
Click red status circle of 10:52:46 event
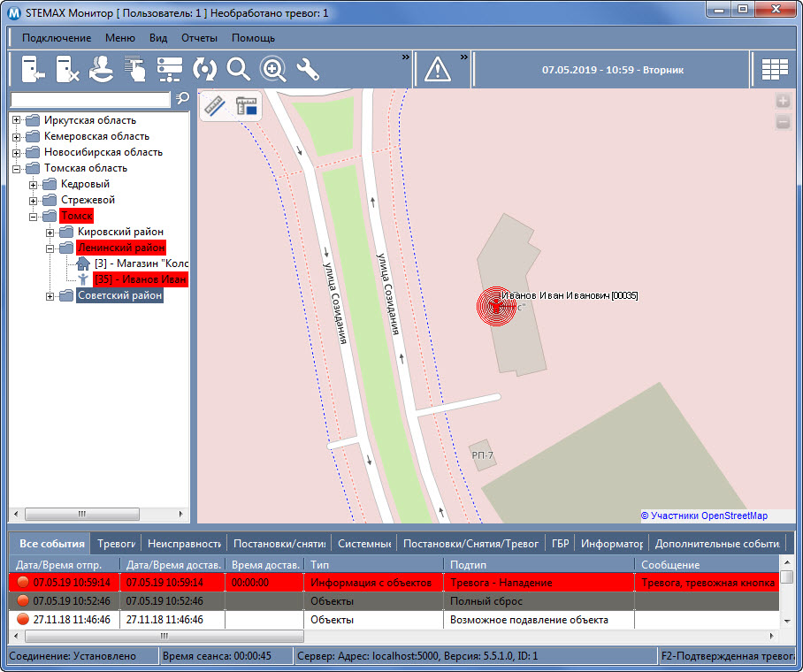tap(22, 600)
